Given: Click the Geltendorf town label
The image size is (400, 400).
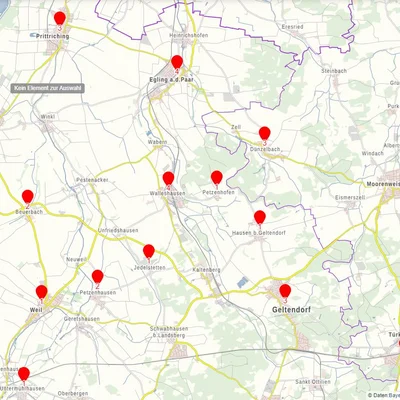Looking at the screenshot, I should coord(291,310).
